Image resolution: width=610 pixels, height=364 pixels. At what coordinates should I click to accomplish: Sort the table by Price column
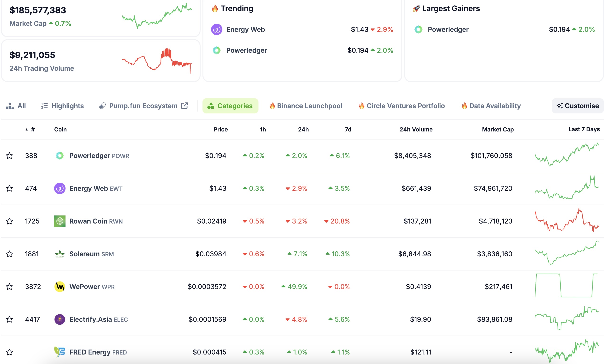(221, 130)
